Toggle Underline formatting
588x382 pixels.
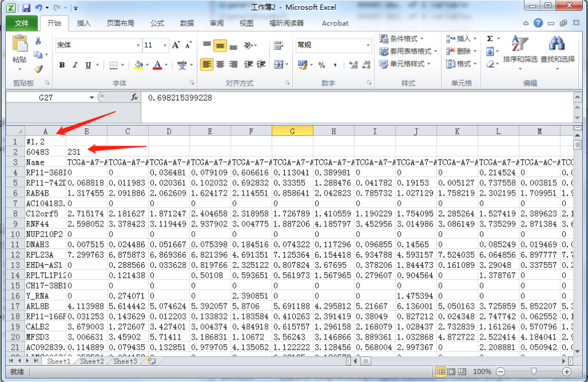tap(88, 65)
